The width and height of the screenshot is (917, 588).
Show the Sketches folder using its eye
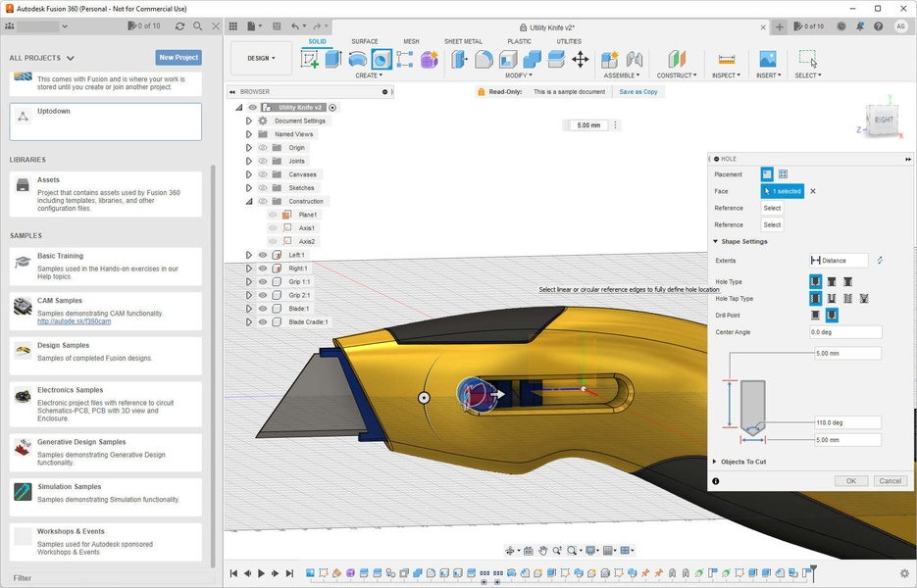(263, 188)
